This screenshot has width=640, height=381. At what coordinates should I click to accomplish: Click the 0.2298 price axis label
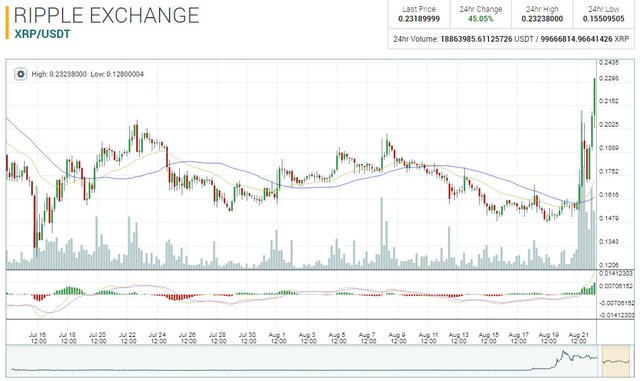coord(609,78)
